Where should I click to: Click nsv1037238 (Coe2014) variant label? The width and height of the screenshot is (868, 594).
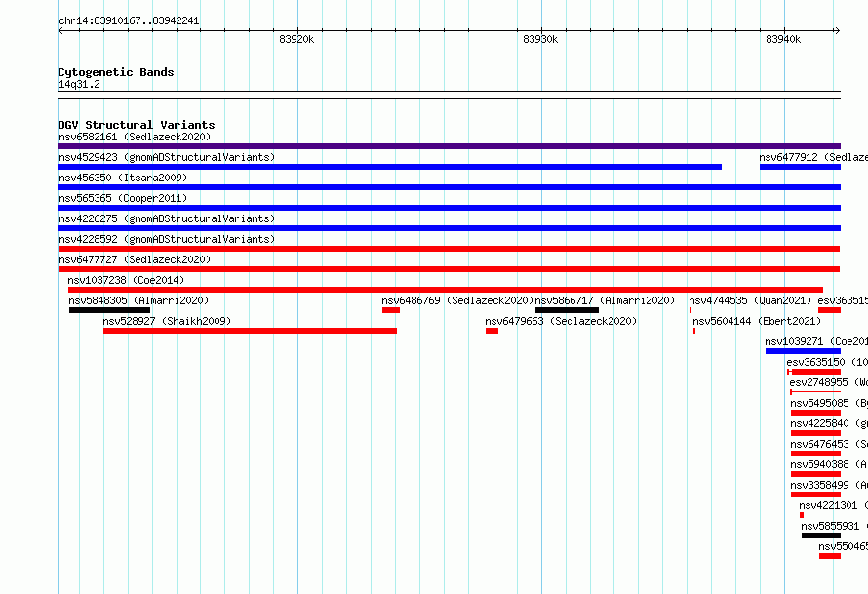coord(126,280)
